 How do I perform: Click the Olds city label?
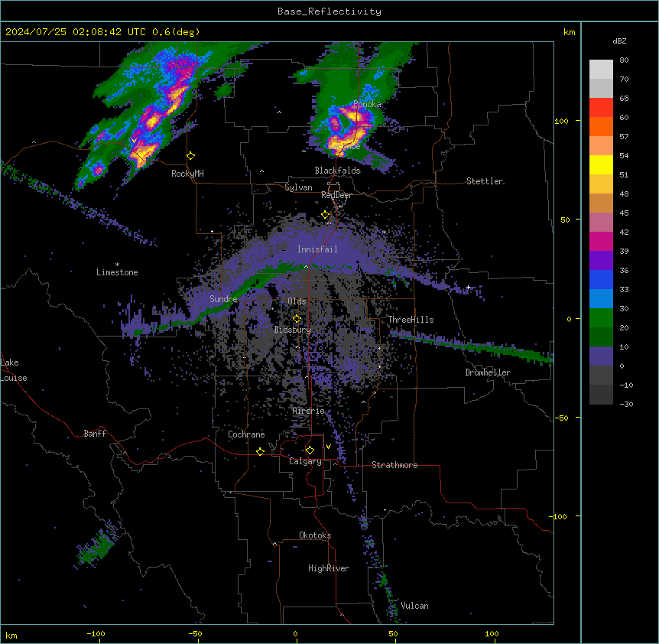[x=297, y=301]
